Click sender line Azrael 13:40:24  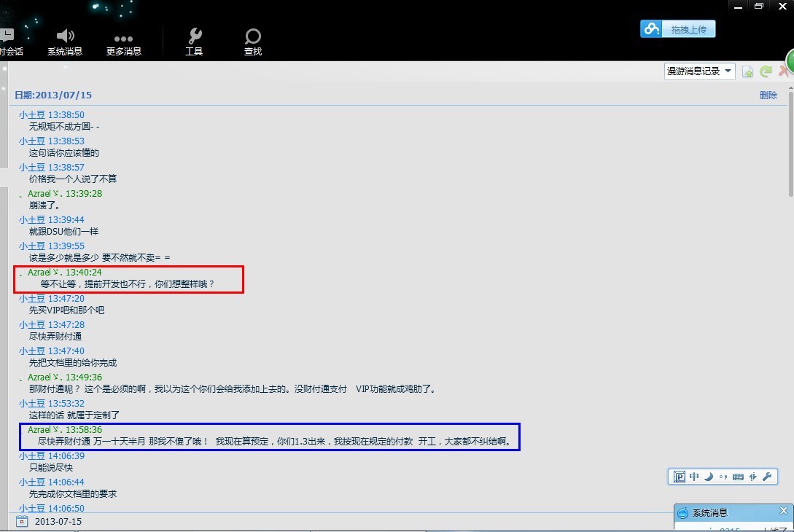[x=61, y=273]
